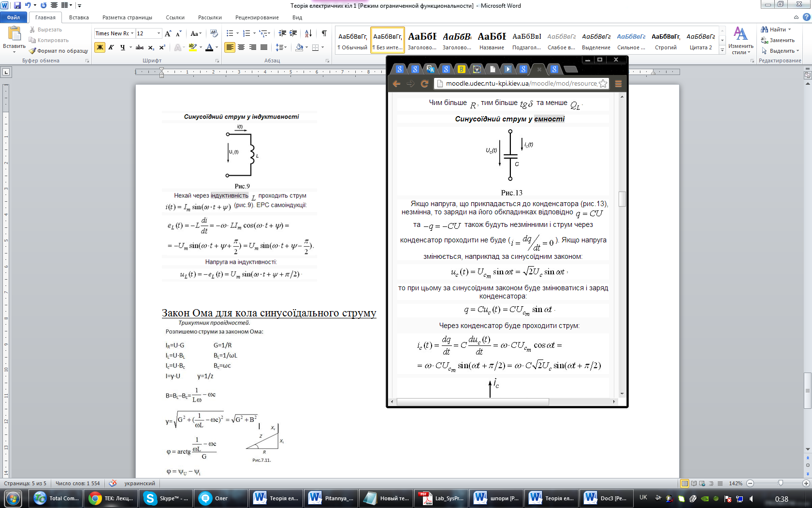Screen dimensions: 812x508
Task: Switch to the Разметка страницы ribbon tab
Action: point(127,17)
